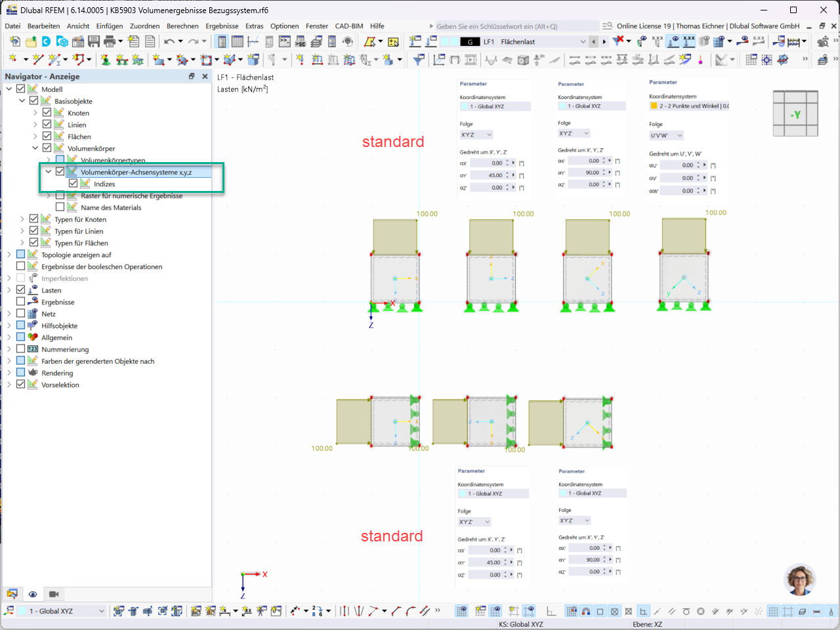840x630 pixels.
Task: Click Online License account info text
Action: [708, 26]
